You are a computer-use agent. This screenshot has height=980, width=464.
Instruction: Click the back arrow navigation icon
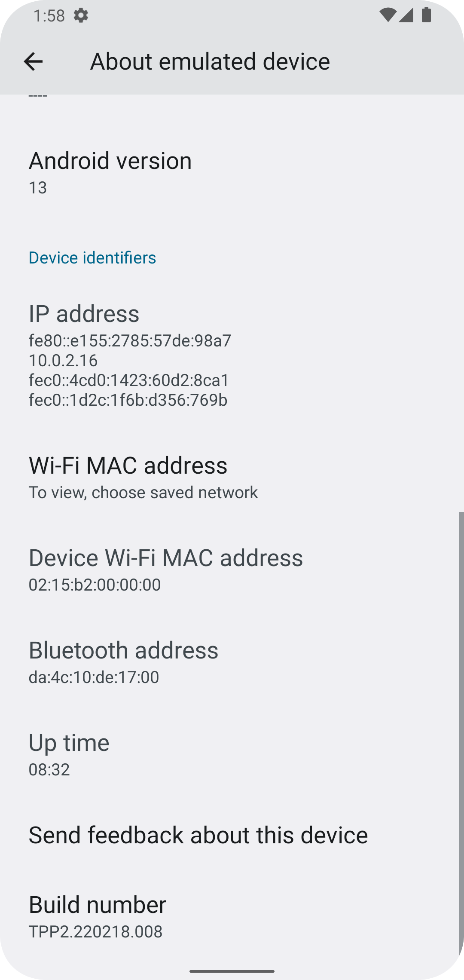tap(33, 61)
